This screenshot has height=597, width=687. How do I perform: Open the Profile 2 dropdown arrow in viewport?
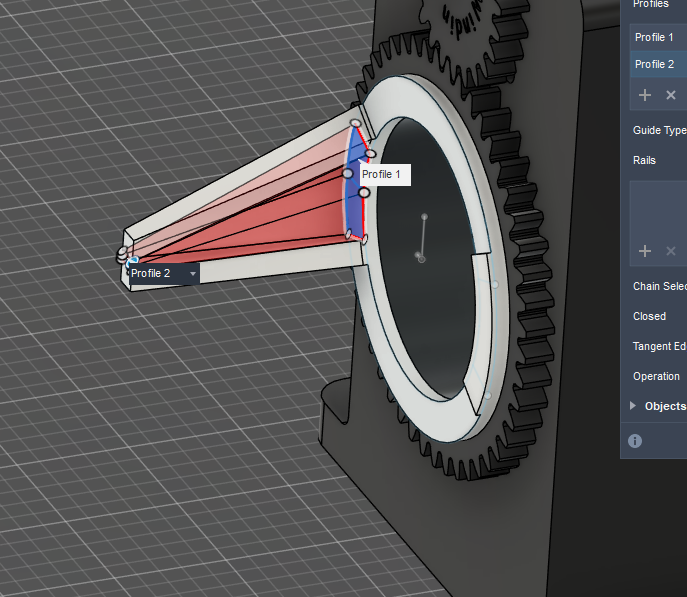point(192,273)
